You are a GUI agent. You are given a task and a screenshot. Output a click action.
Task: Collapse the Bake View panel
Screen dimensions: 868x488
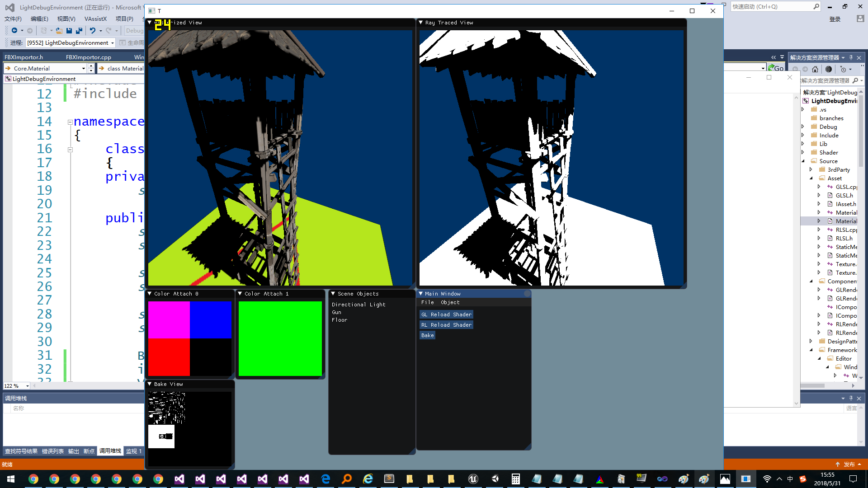tap(150, 384)
